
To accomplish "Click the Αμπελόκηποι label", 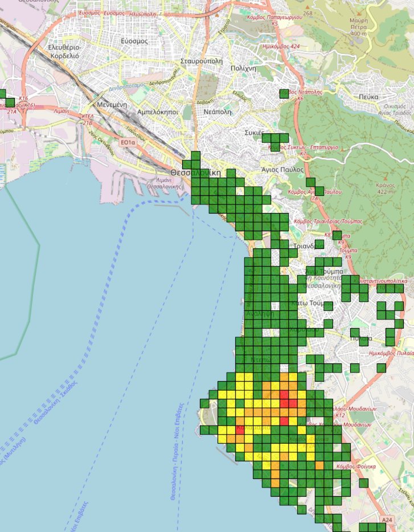I will [x=157, y=112].
